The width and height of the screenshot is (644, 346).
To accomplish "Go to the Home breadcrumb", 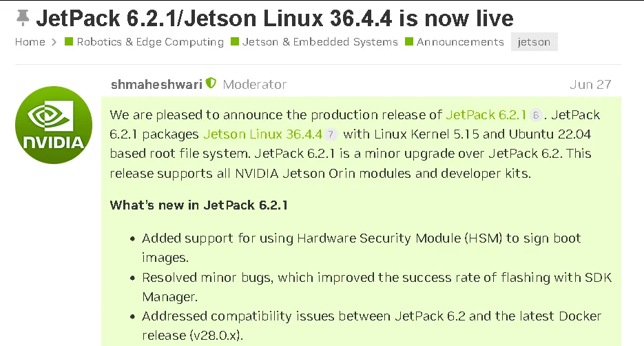I will tap(30, 42).
